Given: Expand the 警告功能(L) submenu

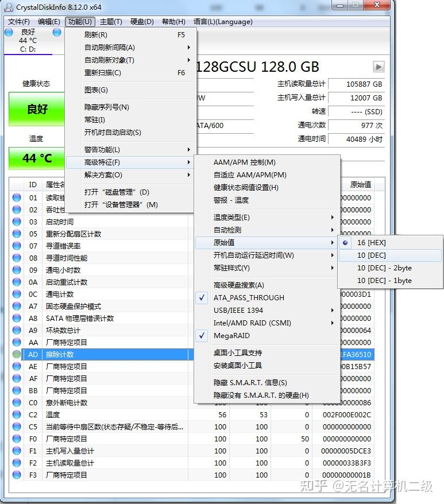Looking at the screenshot, I should coord(130,149).
